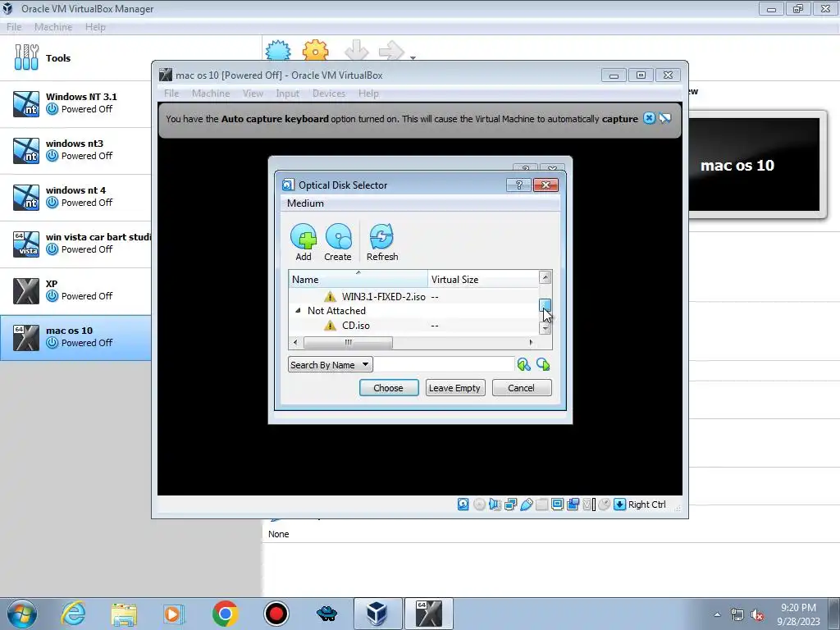This screenshot has height=630, width=840.
Task: Open the Manager window's Machine menu
Action: pyautogui.click(x=53, y=27)
